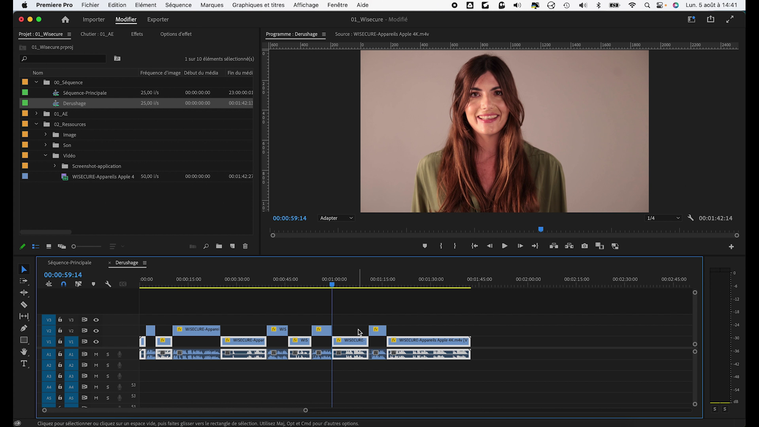The width and height of the screenshot is (759, 427).
Task: Open the Séquence menu
Action: [178, 5]
